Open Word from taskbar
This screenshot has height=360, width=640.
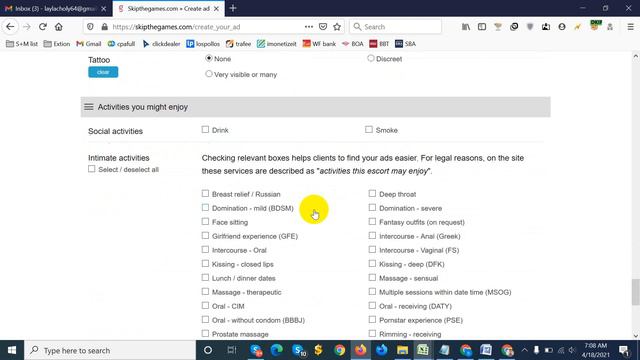tap(486, 350)
